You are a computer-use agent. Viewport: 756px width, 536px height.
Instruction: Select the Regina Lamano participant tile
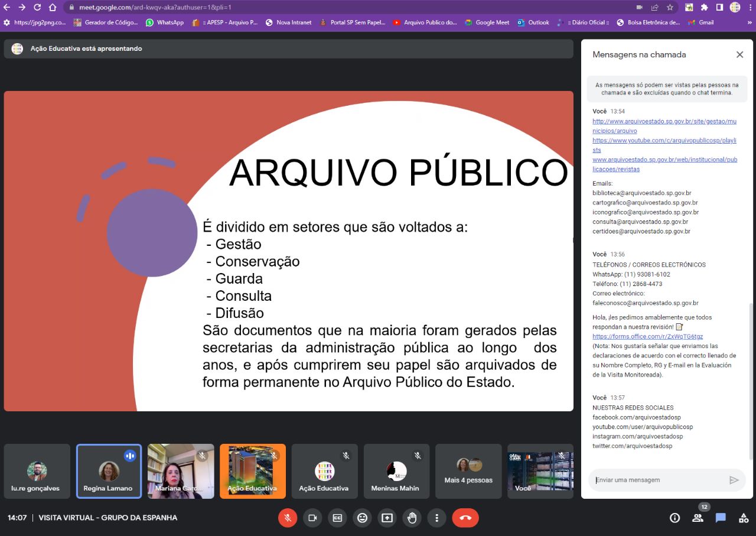[109, 472]
